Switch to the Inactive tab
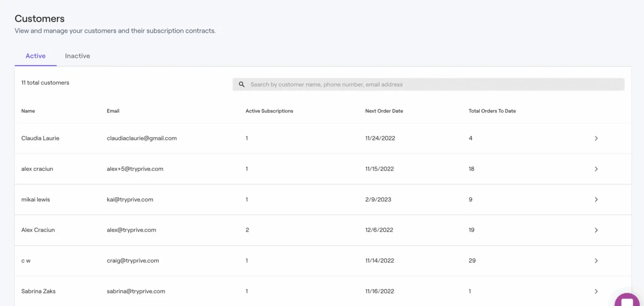Image resolution: width=644 pixels, height=306 pixels. pos(77,56)
